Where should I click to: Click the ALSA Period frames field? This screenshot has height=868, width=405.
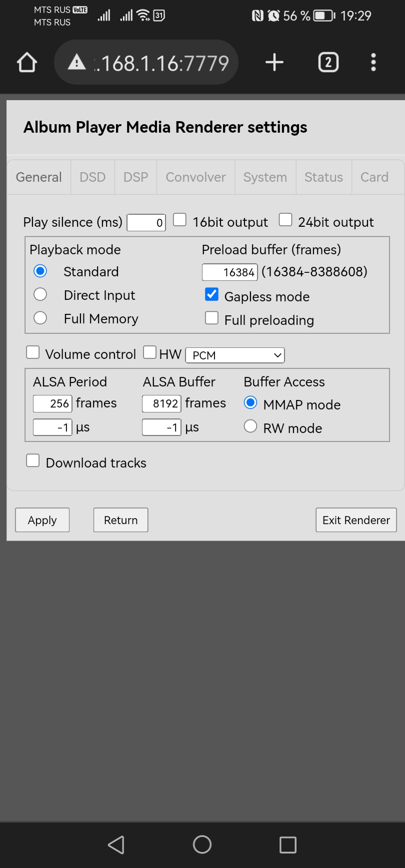point(53,403)
